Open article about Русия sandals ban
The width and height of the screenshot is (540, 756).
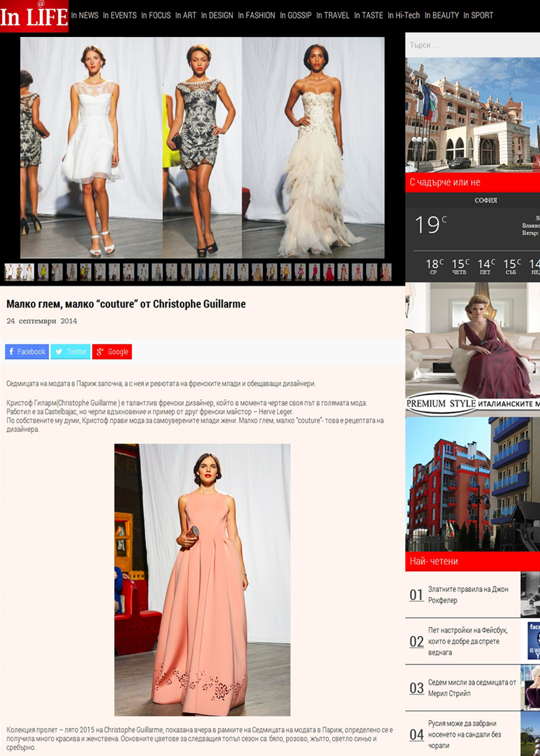(464, 734)
